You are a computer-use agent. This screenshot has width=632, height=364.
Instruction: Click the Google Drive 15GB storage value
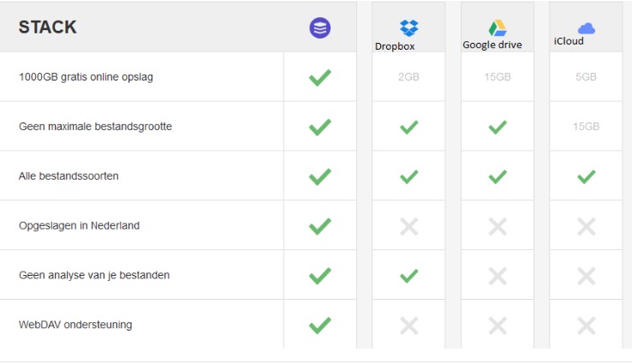pos(498,76)
